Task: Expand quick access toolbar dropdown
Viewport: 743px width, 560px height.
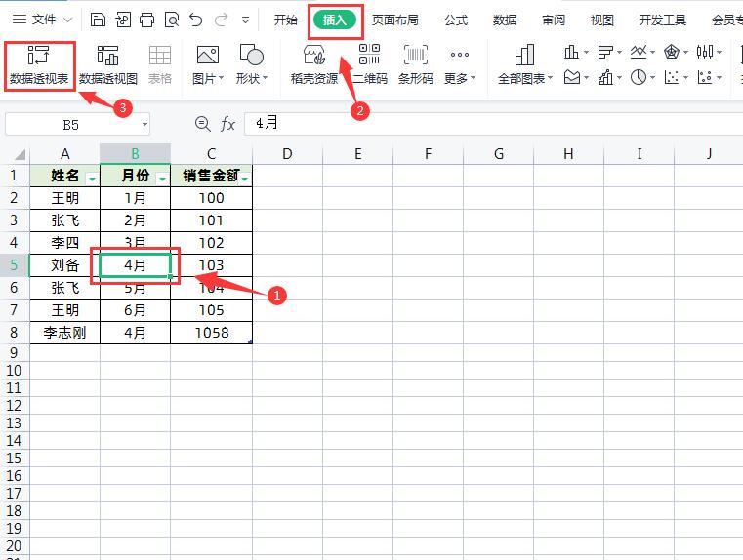Action: (245, 20)
